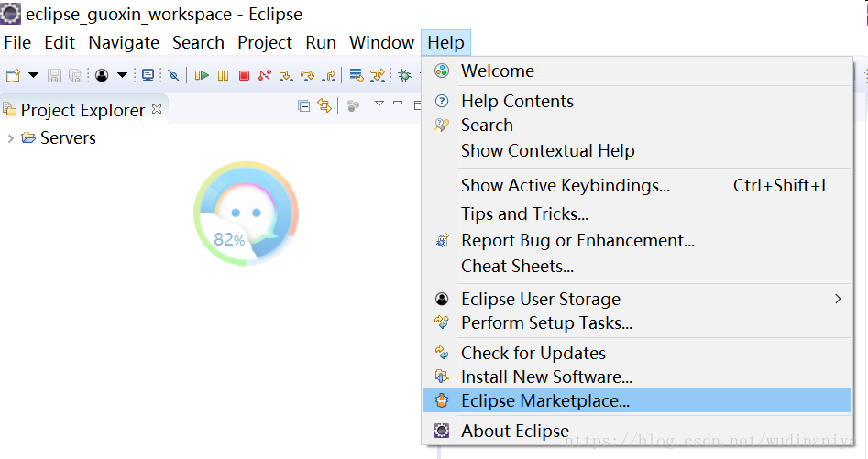Open Eclipse Marketplace from the Help menu
Viewport: 868px width, 459px height.
(637, 400)
